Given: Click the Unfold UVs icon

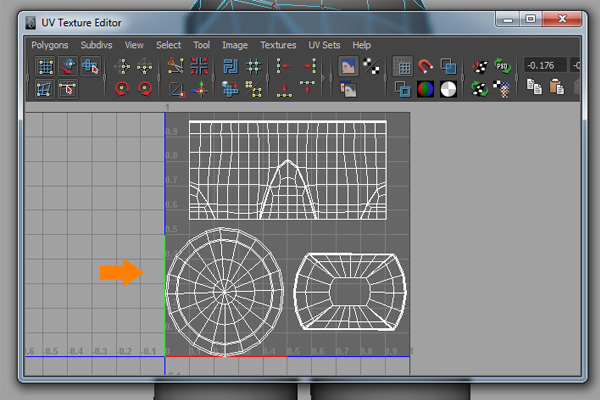Looking at the screenshot, I should tap(231, 89).
